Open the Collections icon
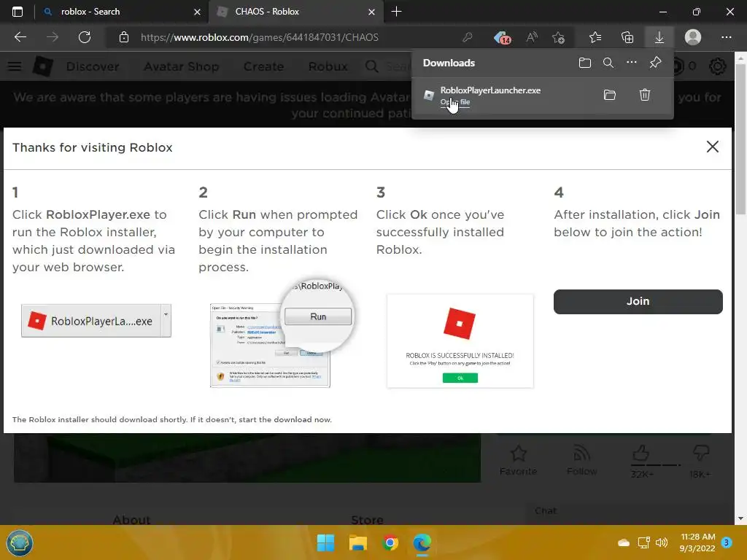The height and width of the screenshot is (560, 747). [627, 37]
